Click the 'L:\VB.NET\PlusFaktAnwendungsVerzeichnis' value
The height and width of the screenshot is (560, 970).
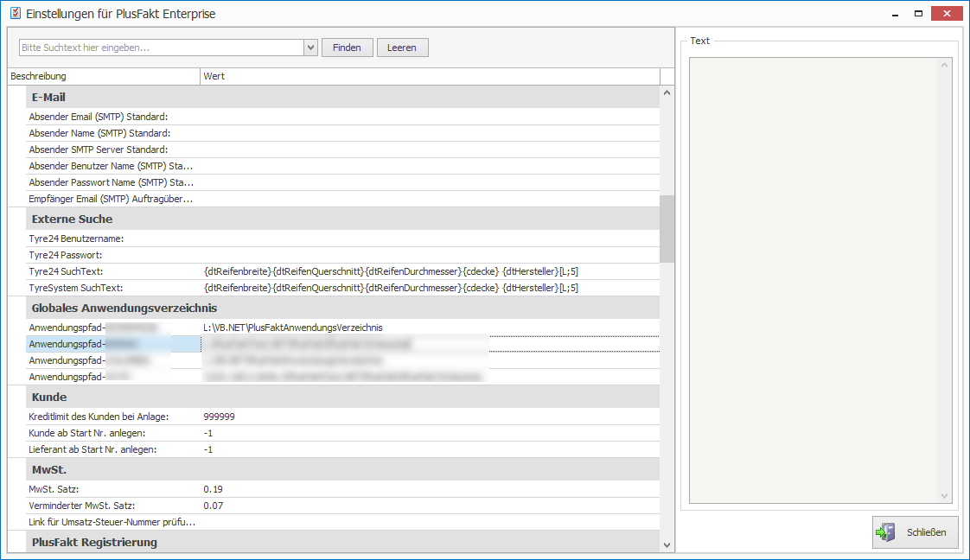[x=292, y=328]
